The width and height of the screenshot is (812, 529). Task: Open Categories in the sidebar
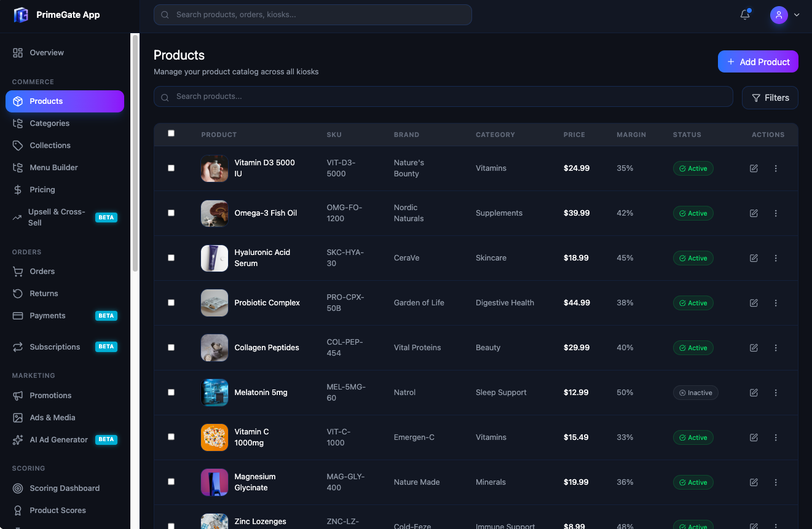pos(65,123)
